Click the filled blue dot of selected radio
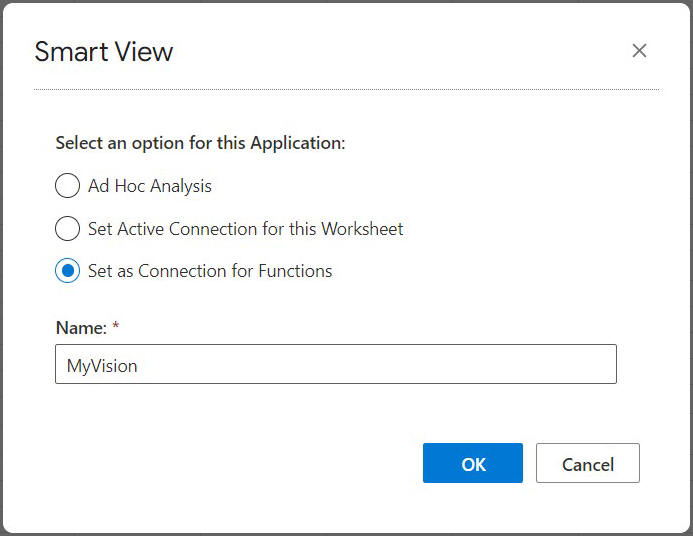The width and height of the screenshot is (693, 536). tap(68, 271)
